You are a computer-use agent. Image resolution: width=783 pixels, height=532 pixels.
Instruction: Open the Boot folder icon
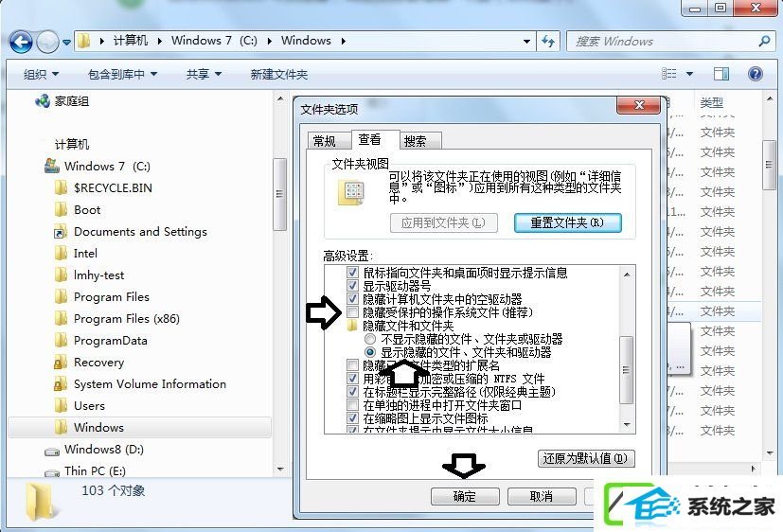point(61,209)
